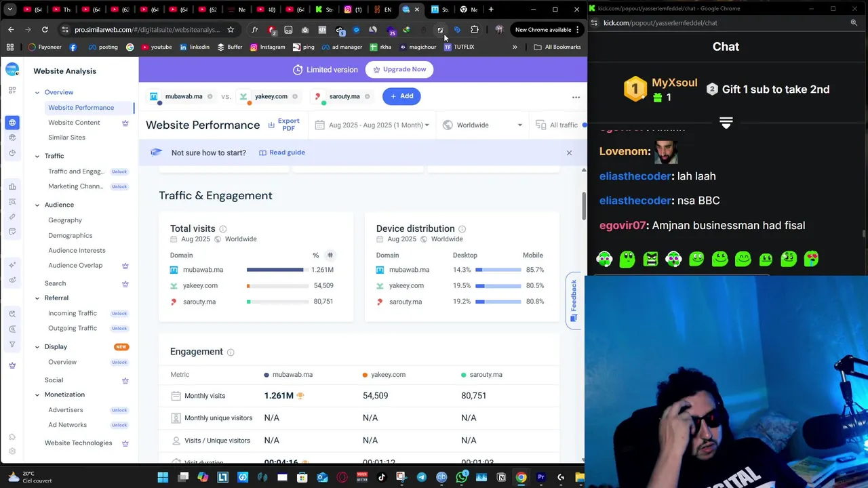Remove yakeey.com from comparison
The image size is (868, 488).
(x=295, y=96)
